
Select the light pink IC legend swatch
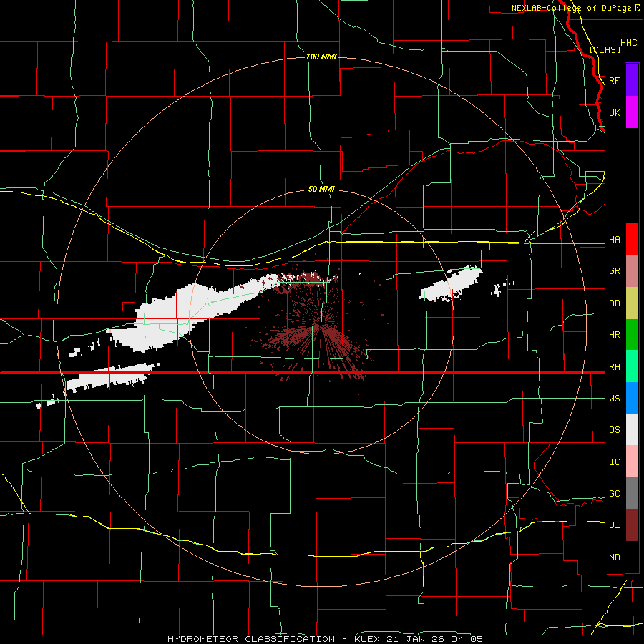click(632, 462)
